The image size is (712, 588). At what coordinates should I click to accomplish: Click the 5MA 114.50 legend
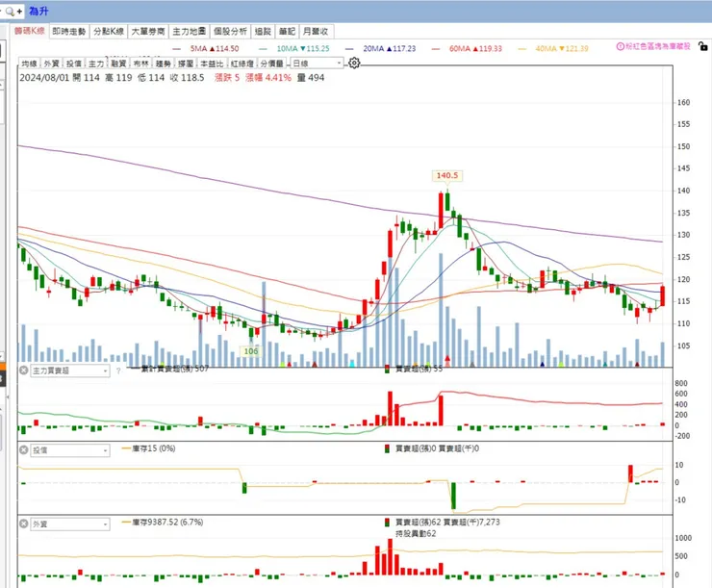point(207,48)
